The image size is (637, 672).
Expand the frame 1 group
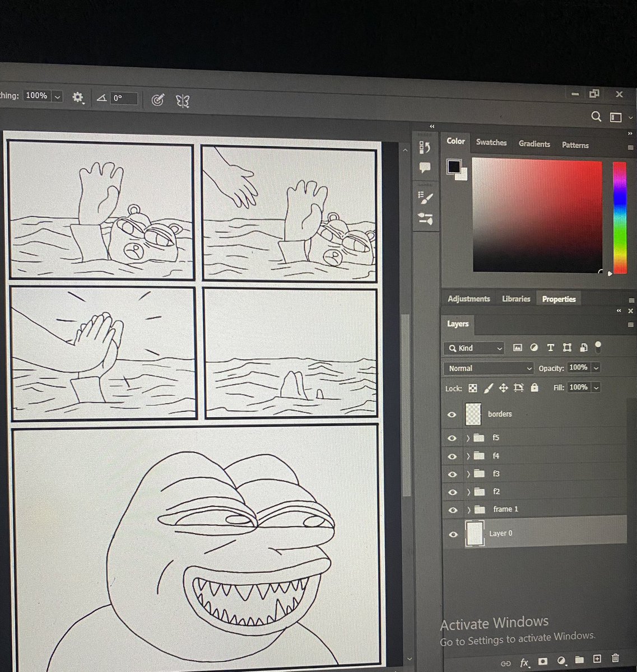[468, 510]
